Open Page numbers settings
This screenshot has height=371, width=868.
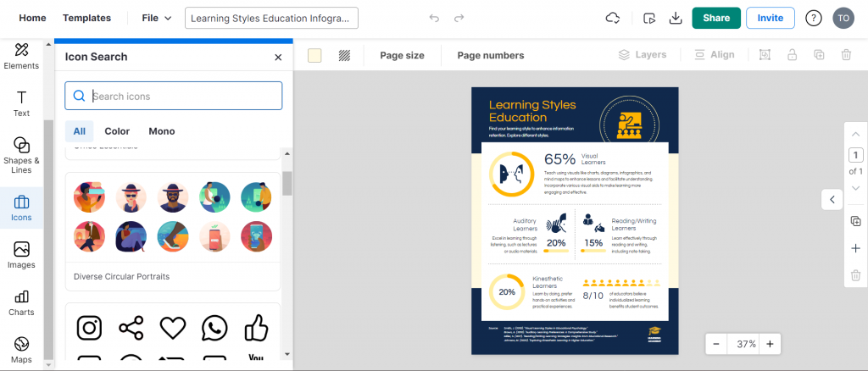pyautogui.click(x=491, y=55)
